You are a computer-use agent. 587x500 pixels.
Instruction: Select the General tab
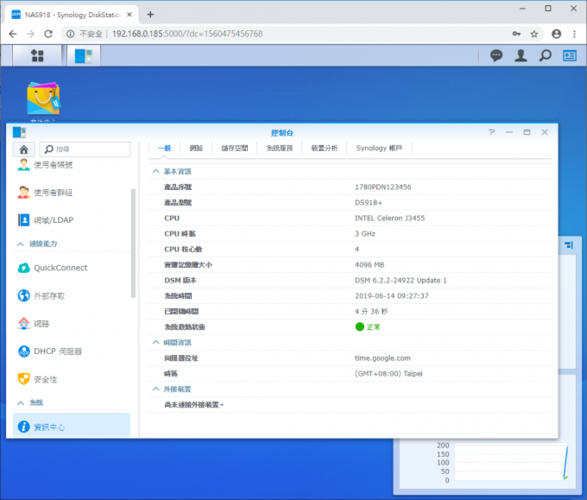pos(164,148)
